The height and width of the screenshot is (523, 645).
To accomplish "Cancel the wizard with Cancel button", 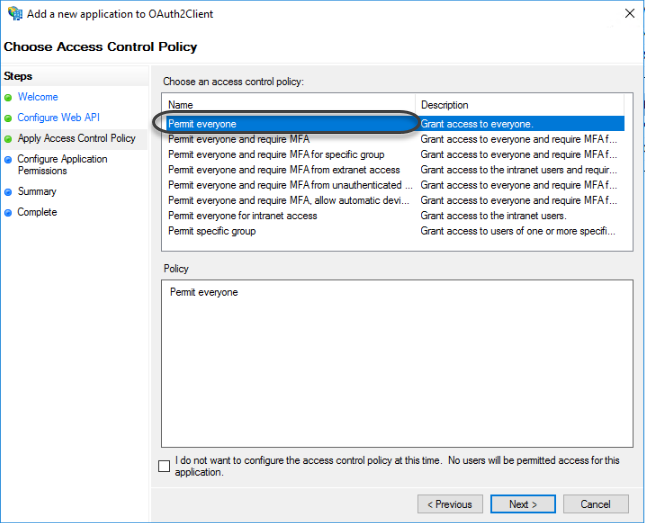I will [x=596, y=504].
